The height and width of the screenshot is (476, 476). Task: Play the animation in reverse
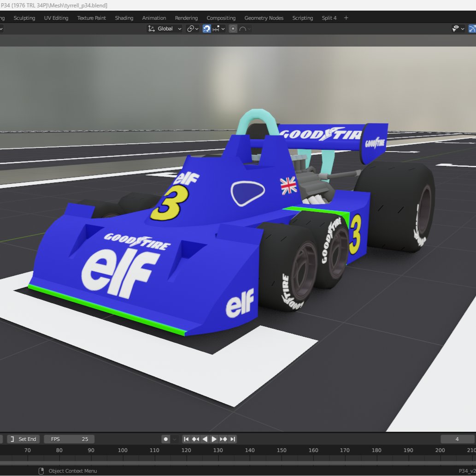pyautogui.click(x=205, y=439)
